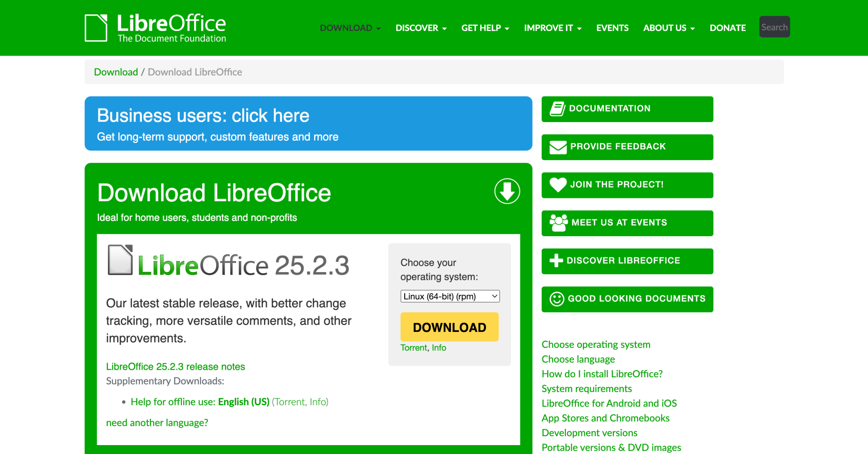Select the heart icon to join the project

tap(557, 185)
